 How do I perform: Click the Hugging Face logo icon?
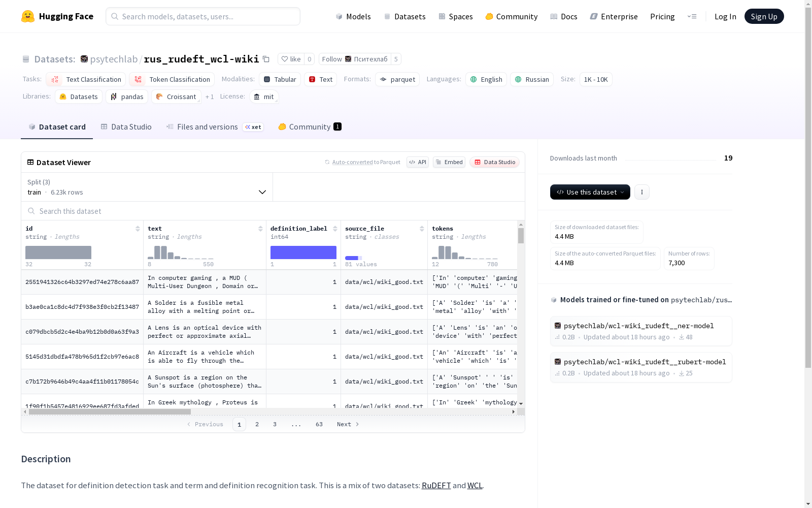tap(28, 16)
